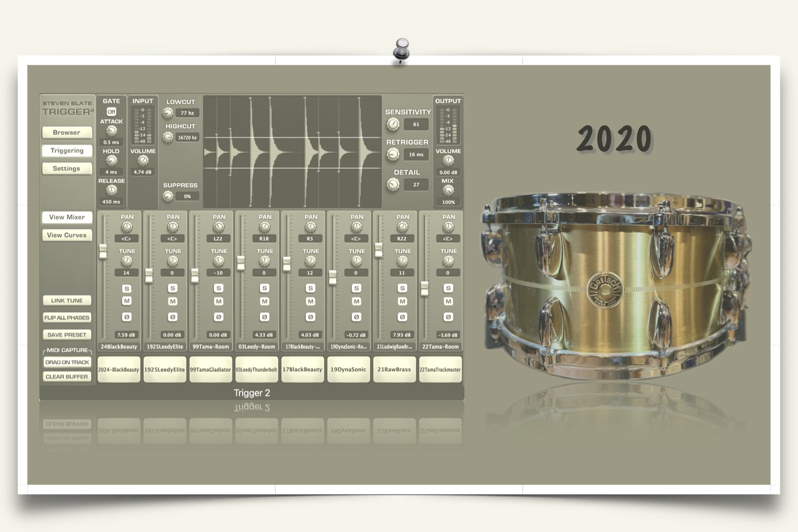Mute the 24BlackBeauty channel
798x532 pixels.
pyautogui.click(x=127, y=301)
